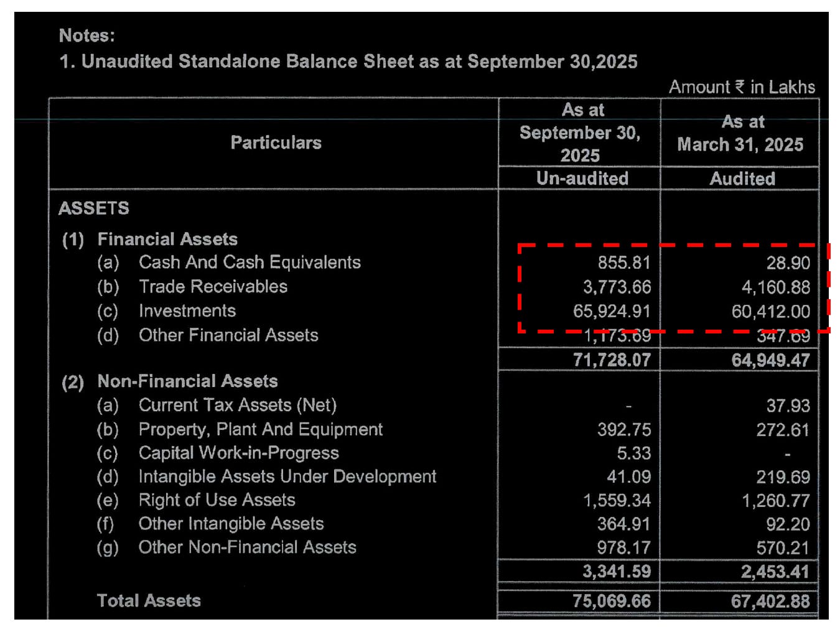Select the total assets figure 75,069.66
The width and height of the screenshot is (840, 632).
click(x=612, y=601)
